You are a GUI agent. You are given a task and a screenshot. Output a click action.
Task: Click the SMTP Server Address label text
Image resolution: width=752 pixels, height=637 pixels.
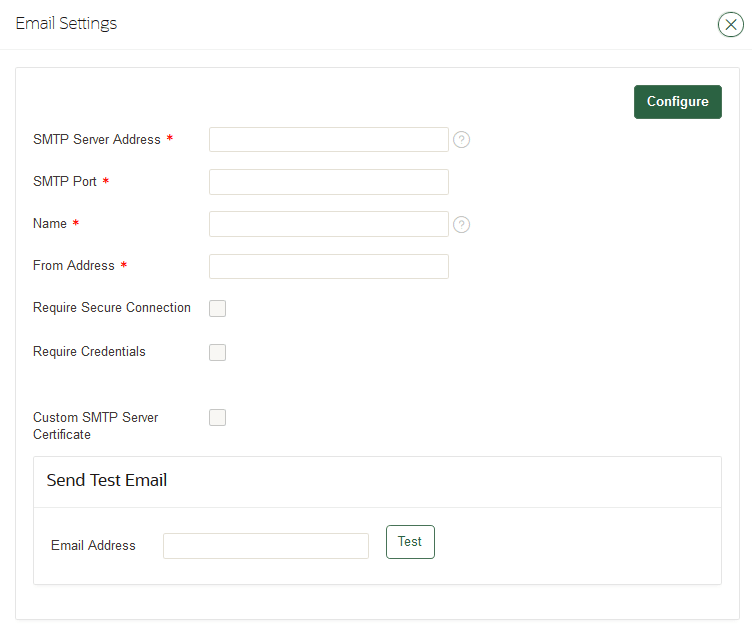[x=96, y=140]
